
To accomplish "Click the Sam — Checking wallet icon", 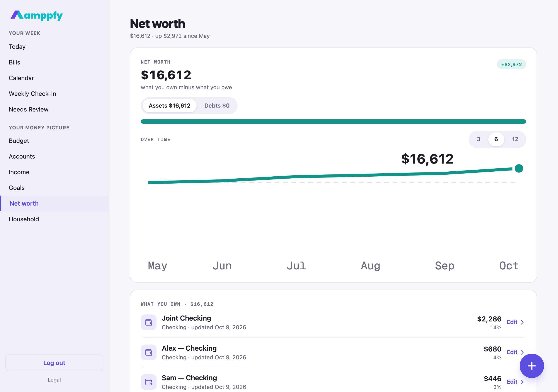I will [148, 382].
